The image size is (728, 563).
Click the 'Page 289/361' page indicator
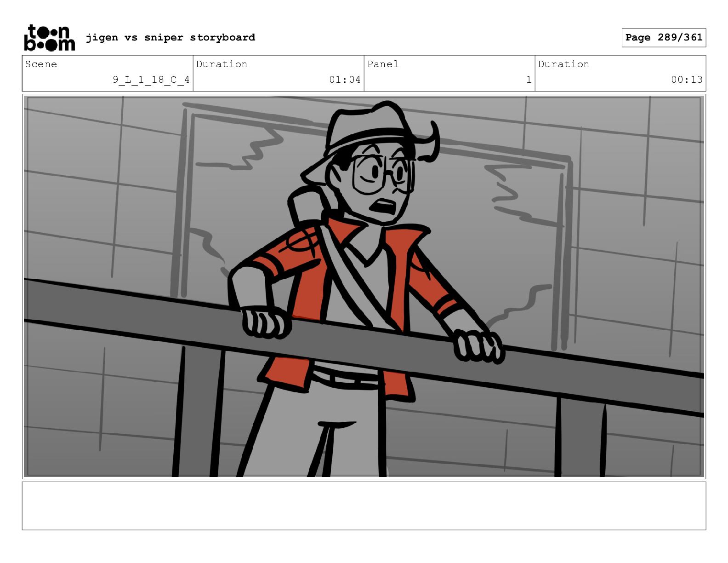(664, 38)
